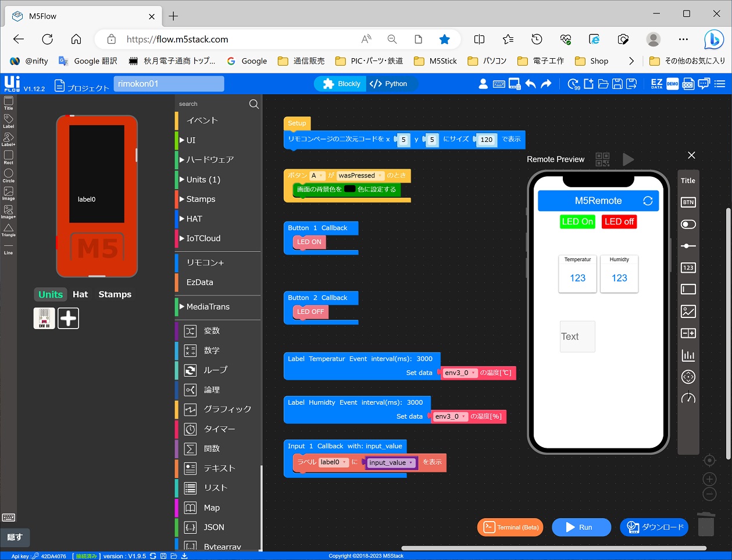Click the ダウンロード button
732x560 pixels.
(654, 527)
